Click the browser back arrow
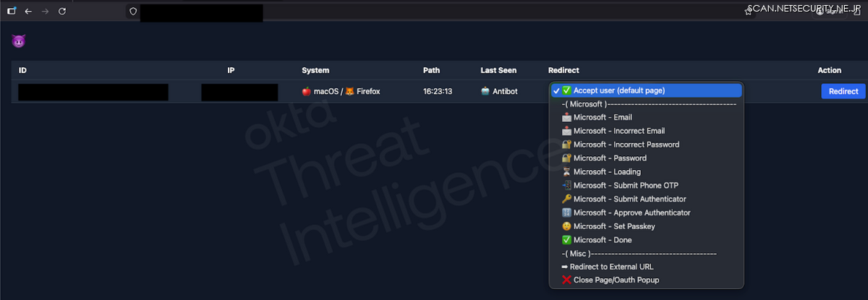 (x=28, y=12)
